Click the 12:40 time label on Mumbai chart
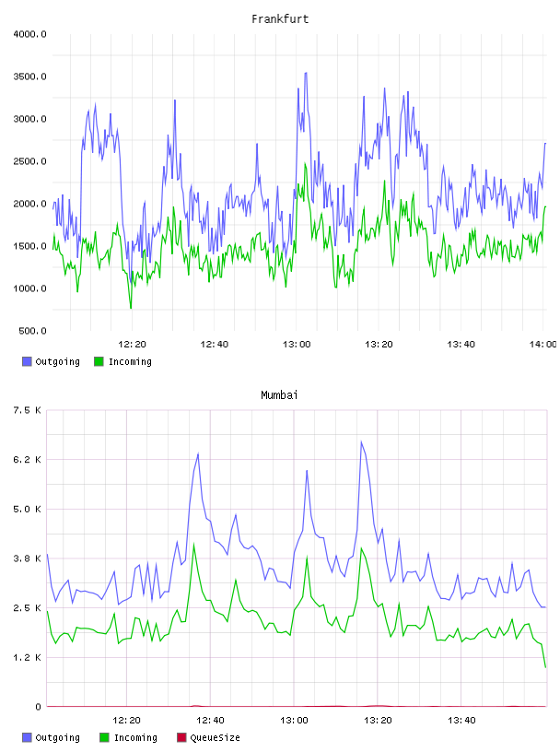560x752 pixels. click(x=210, y=721)
